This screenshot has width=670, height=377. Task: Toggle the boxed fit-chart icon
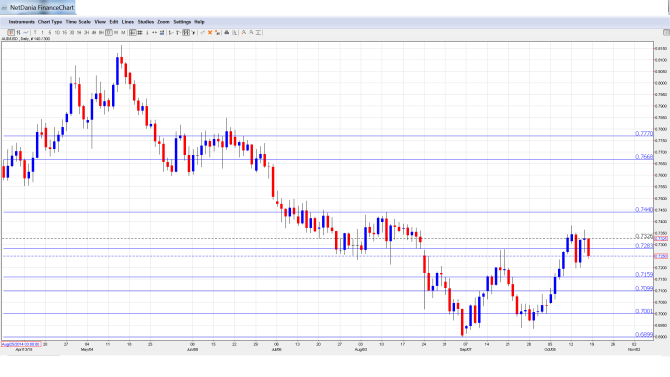click(x=186, y=32)
